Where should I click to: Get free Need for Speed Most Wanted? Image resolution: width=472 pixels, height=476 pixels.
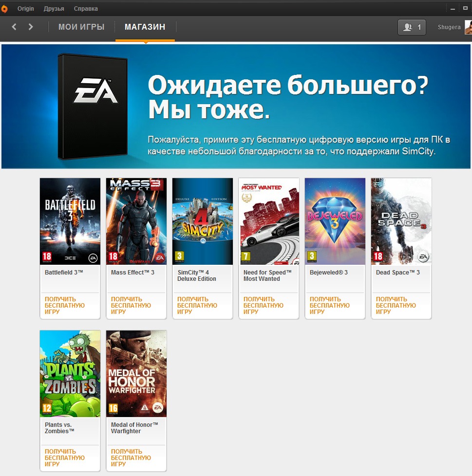tap(264, 305)
